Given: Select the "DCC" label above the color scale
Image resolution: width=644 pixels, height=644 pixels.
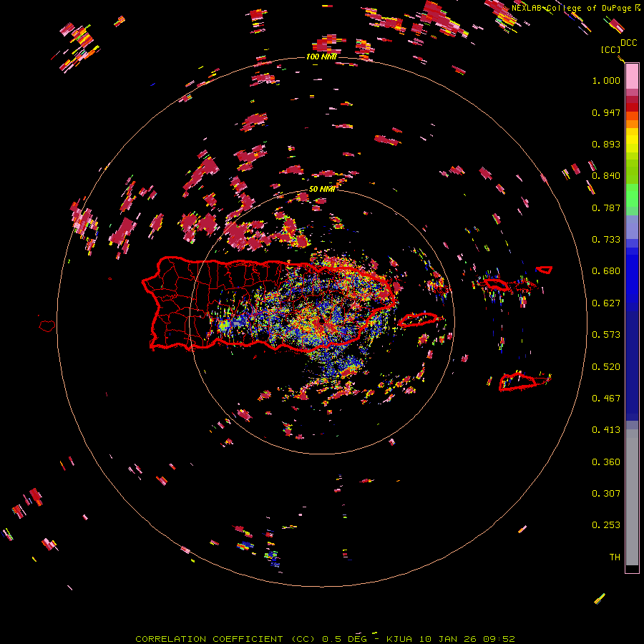Looking at the screenshot, I should coord(629,43).
